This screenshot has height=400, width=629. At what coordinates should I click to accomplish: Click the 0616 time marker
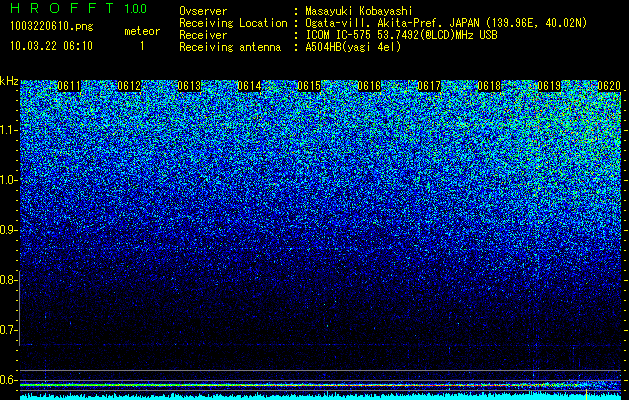tap(369, 86)
